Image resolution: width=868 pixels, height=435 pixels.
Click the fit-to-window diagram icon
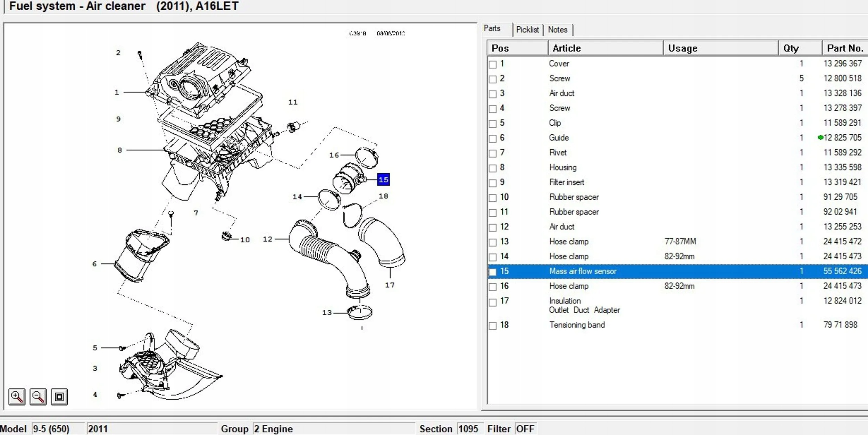[59, 396]
